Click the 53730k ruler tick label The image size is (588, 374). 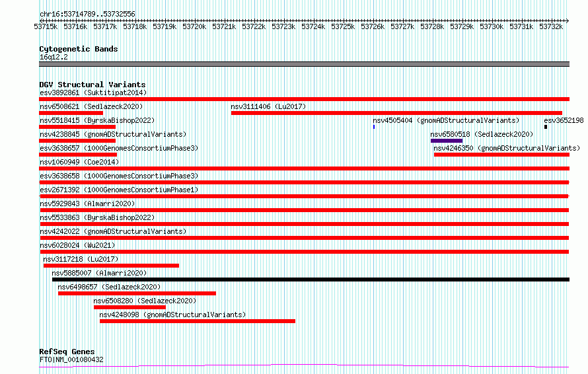pos(492,26)
